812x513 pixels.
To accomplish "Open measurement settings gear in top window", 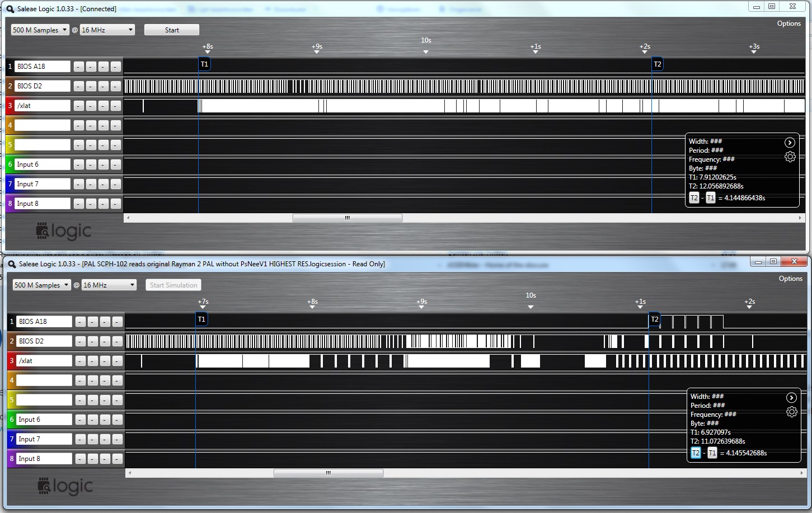I will [790, 157].
